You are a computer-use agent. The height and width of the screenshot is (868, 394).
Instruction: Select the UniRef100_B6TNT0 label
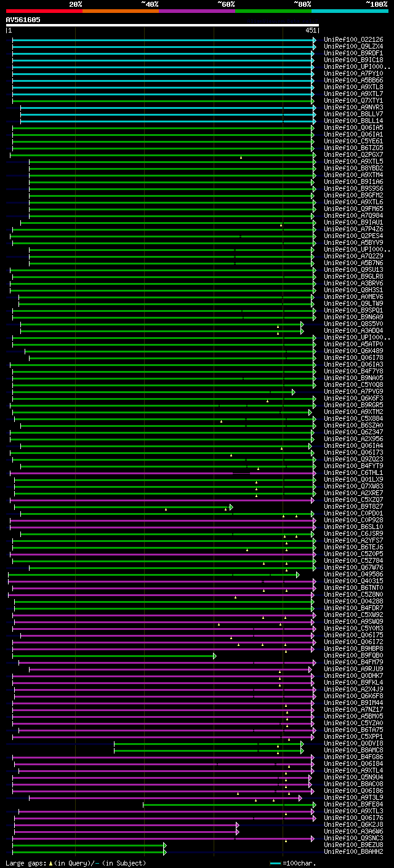point(353,587)
